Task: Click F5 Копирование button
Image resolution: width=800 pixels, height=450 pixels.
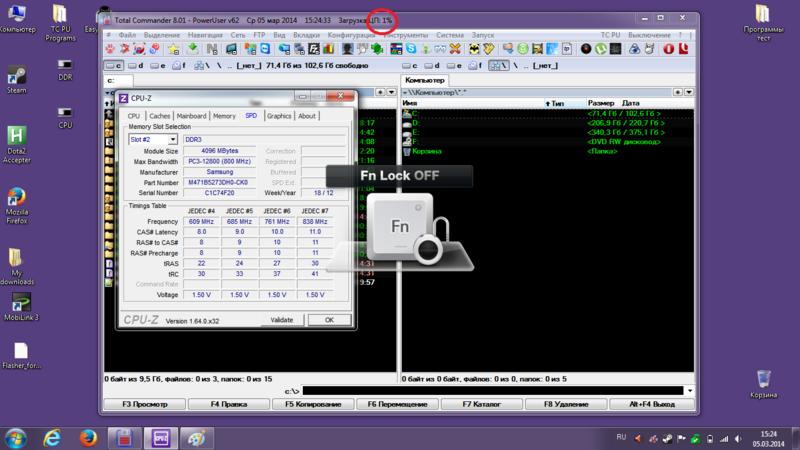Action: tap(312, 404)
